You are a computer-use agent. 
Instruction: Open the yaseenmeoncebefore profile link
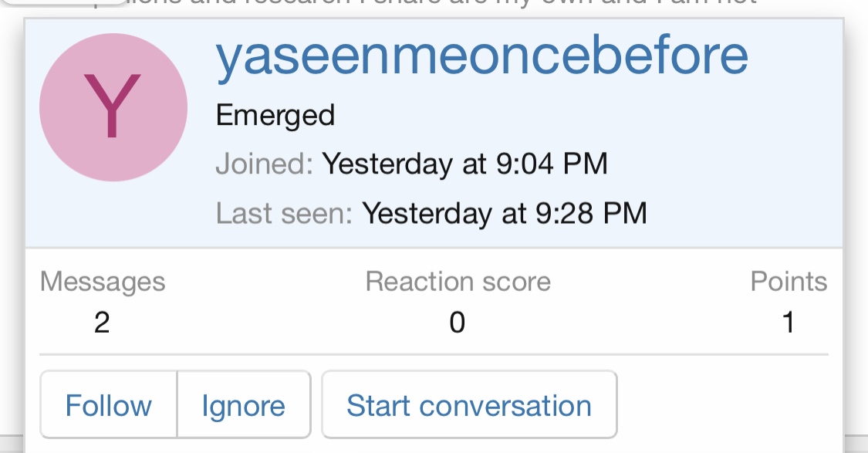pos(481,56)
